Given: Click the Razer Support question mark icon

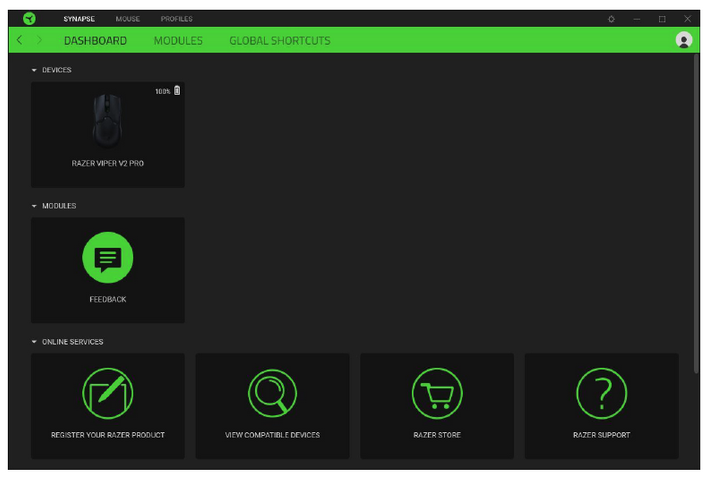Looking at the screenshot, I should [601, 393].
